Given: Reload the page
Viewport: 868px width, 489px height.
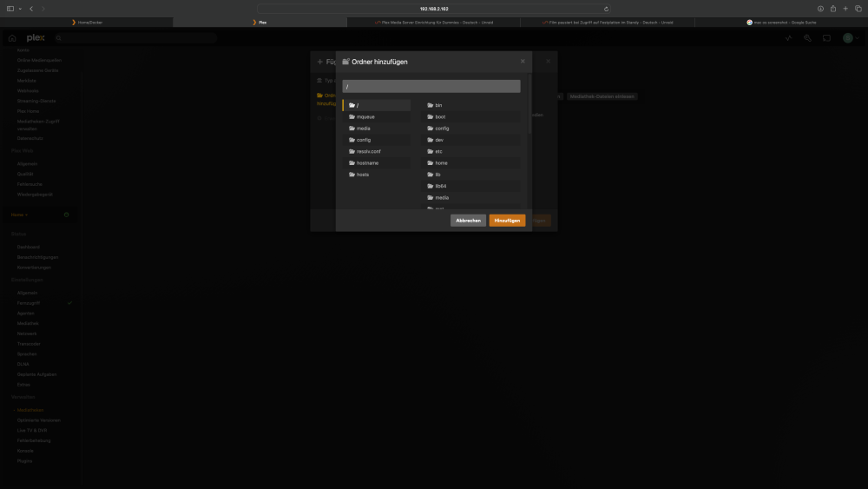Looking at the screenshot, I should coord(606,9).
